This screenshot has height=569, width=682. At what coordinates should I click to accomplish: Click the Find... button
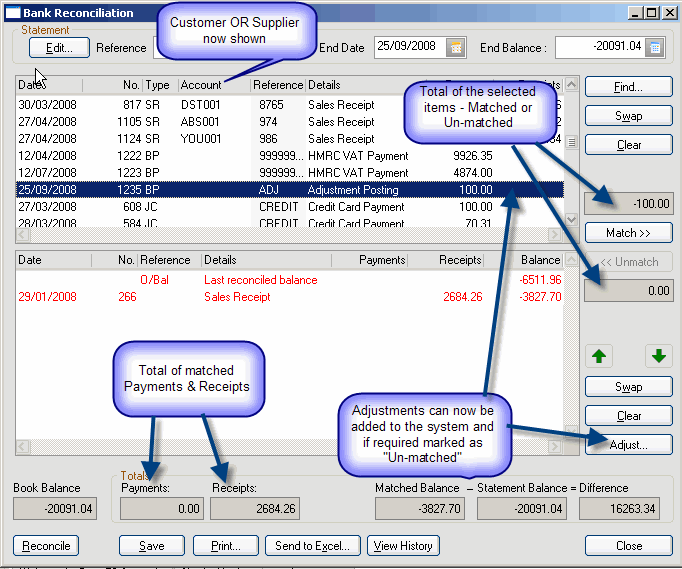629,87
